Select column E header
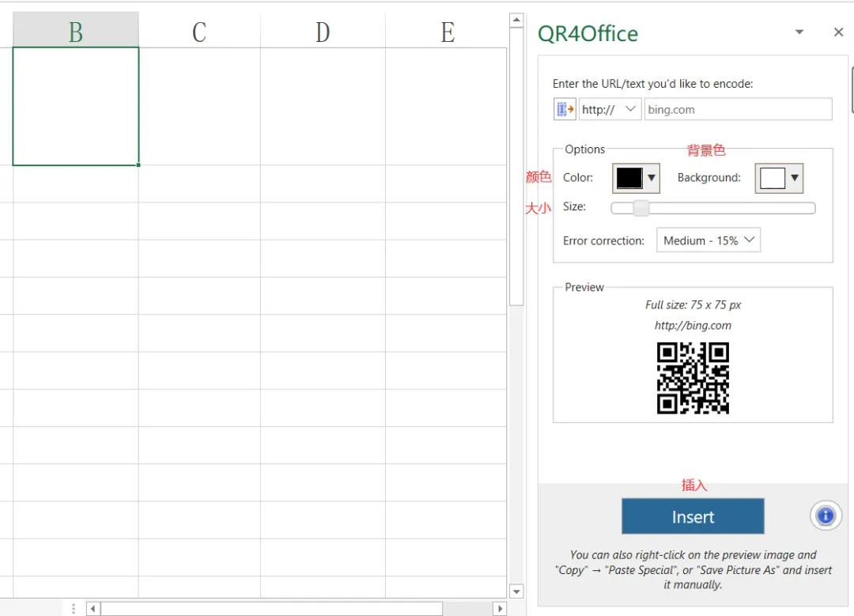The image size is (854, 616). coord(447,31)
